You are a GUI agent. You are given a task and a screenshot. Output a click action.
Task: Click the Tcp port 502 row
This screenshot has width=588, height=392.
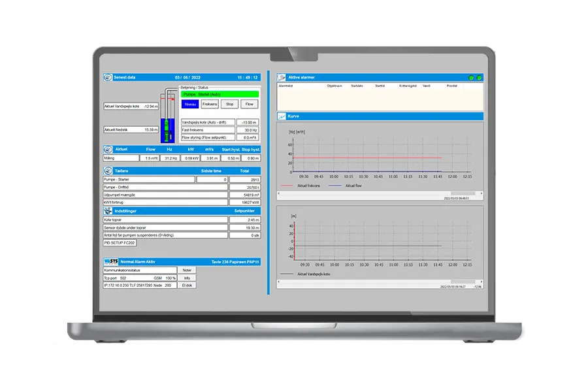tap(140, 278)
